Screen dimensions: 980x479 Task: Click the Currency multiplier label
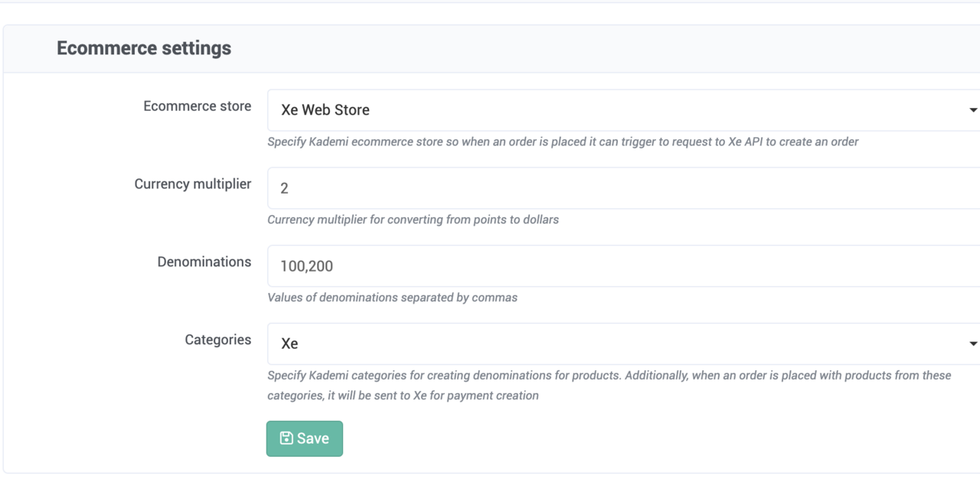pyautogui.click(x=193, y=184)
